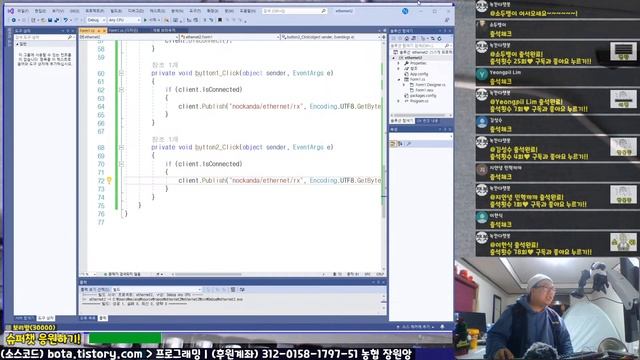Open the second menu in the menu bar
Image resolution: width=640 pixels, height=360 pixels.
click(x=40, y=11)
